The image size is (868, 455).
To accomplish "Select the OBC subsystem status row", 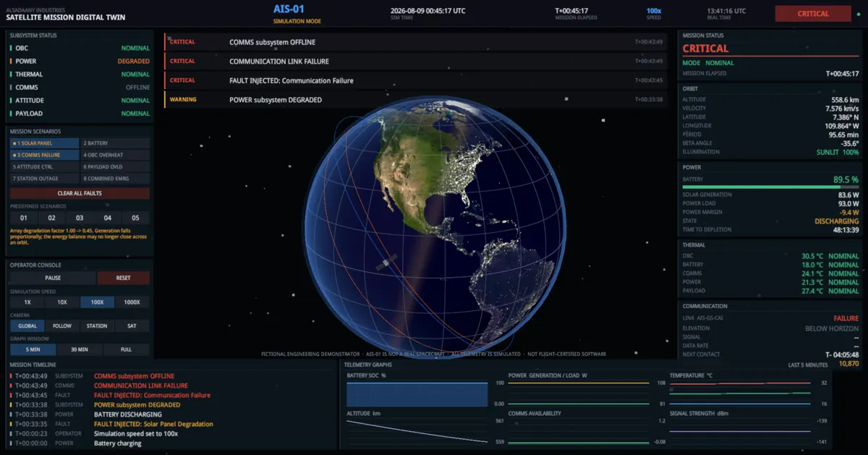I will pos(80,48).
